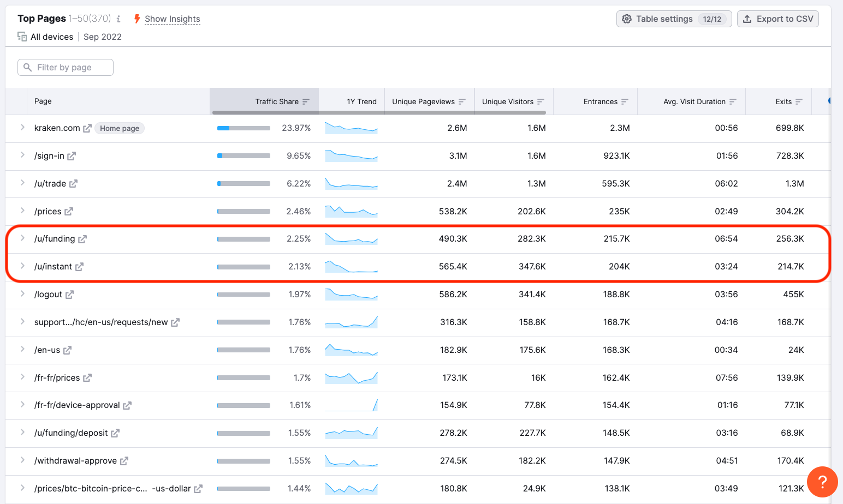Click the traffic share bar for /u/trade
Image resolution: width=843 pixels, height=504 pixels.
pyautogui.click(x=244, y=184)
